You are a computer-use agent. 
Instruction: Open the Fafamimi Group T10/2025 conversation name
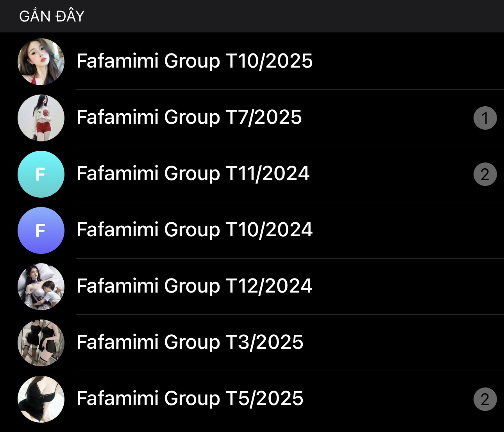tap(195, 61)
